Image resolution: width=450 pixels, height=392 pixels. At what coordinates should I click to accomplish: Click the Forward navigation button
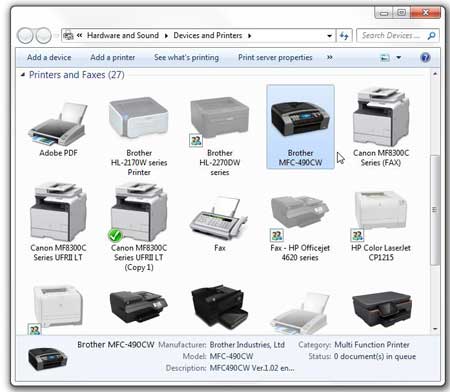click(x=43, y=35)
